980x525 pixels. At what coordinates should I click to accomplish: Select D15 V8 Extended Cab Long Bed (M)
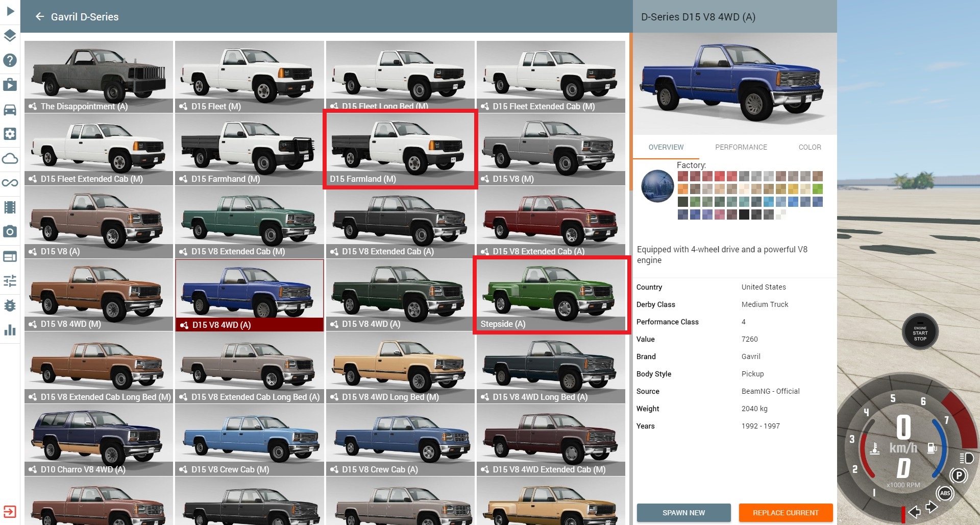(99, 367)
